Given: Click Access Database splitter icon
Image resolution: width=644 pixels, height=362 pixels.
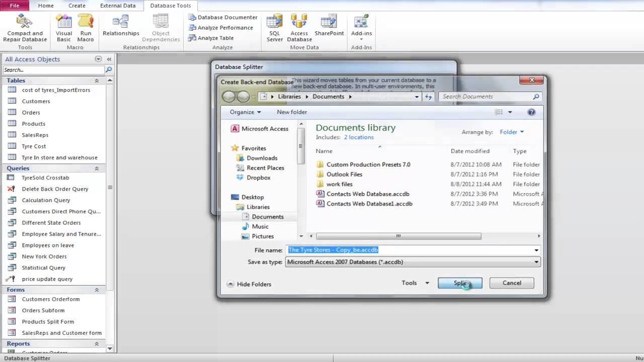Looking at the screenshot, I should click(299, 28).
